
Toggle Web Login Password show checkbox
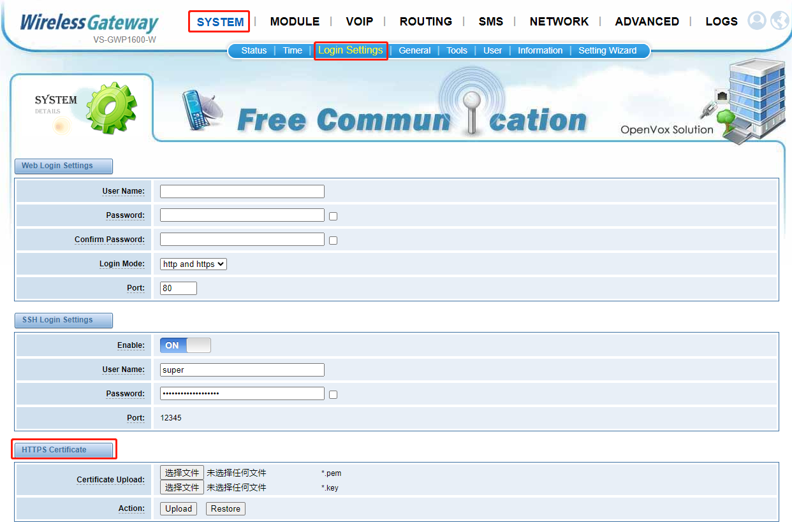coord(333,216)
